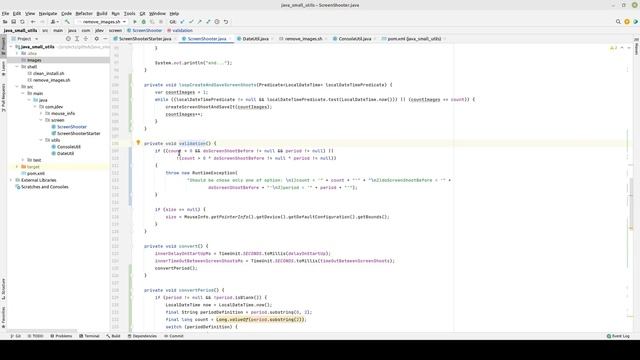
Task: Open the Project tool window stripe button
Action: 3,45
